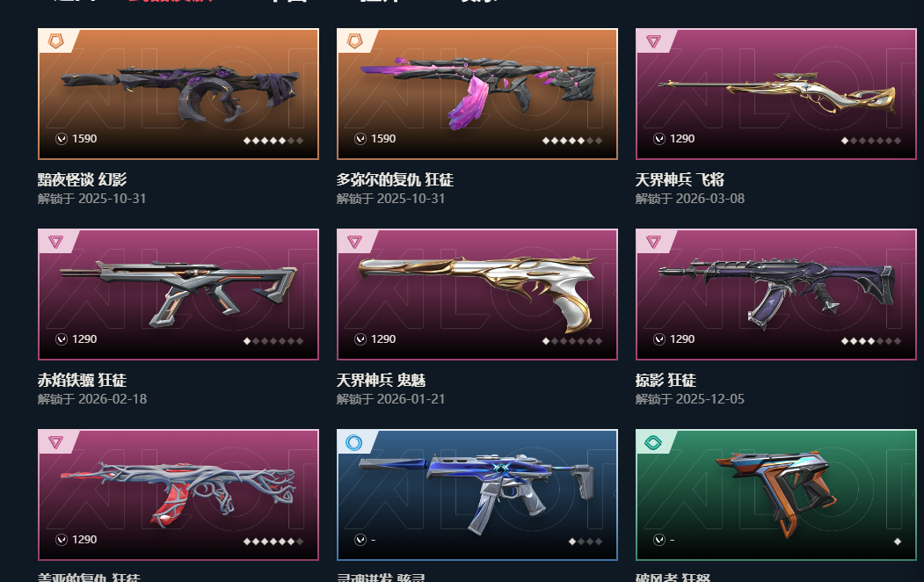Click VP currency icon on 天界神兵 鬼魅 card
The height and width of the screenshot is (582, 924).
pyautogui.click(x=360, y=339)
